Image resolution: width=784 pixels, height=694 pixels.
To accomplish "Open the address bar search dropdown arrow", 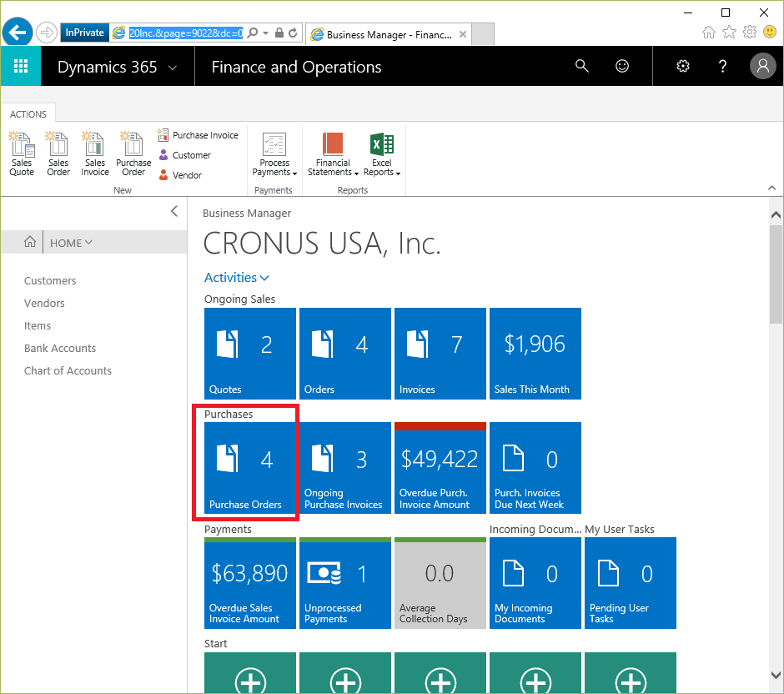I will pos(265,33).
